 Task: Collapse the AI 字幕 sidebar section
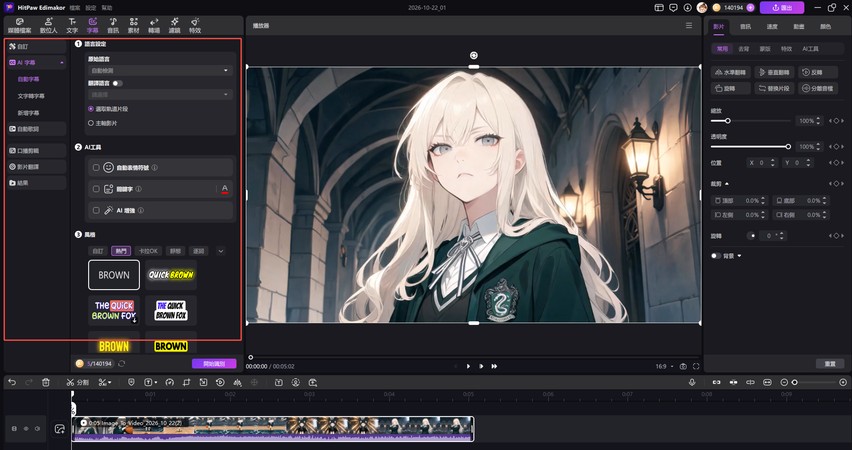(x=61, y=63)
